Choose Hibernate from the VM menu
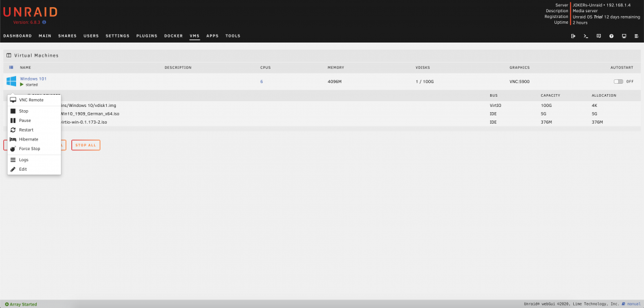 (34, 140)
